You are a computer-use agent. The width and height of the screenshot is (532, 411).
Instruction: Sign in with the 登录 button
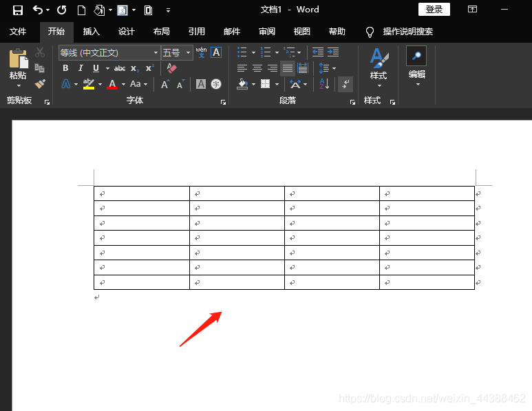tap(434, 10)
